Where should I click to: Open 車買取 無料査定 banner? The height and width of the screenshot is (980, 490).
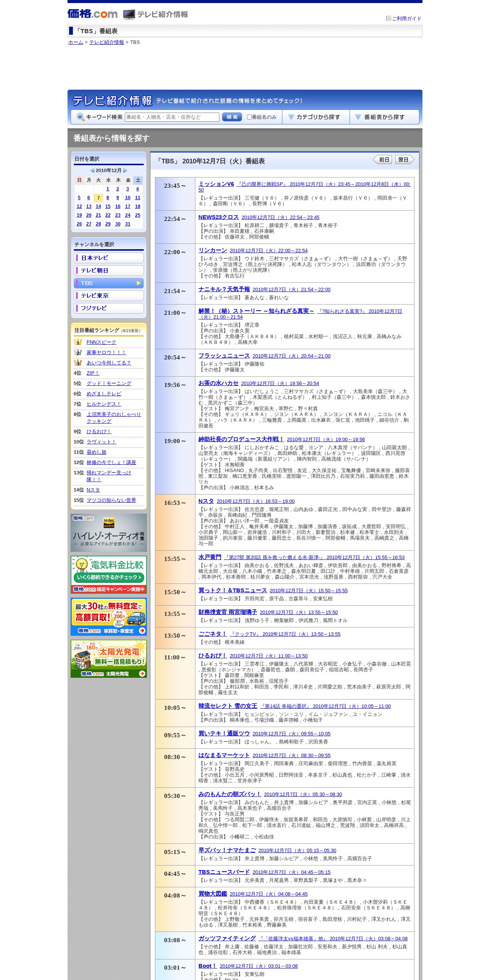tap(109, 617)
